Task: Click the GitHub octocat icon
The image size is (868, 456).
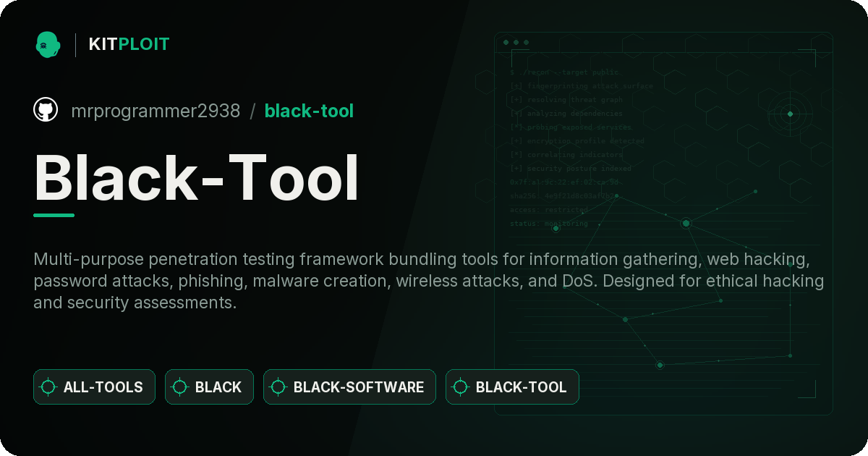Action: click(46, 110)
